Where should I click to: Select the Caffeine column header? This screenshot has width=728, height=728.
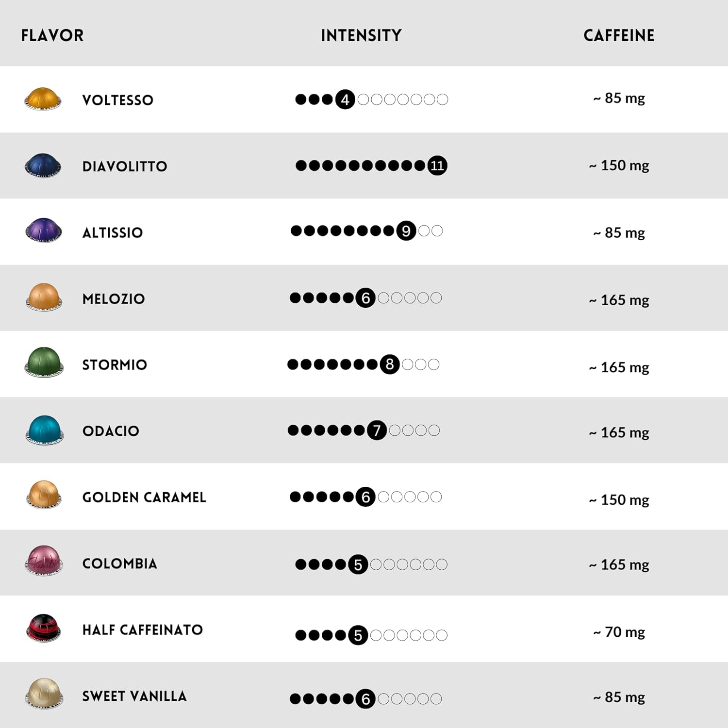[619, 35]
